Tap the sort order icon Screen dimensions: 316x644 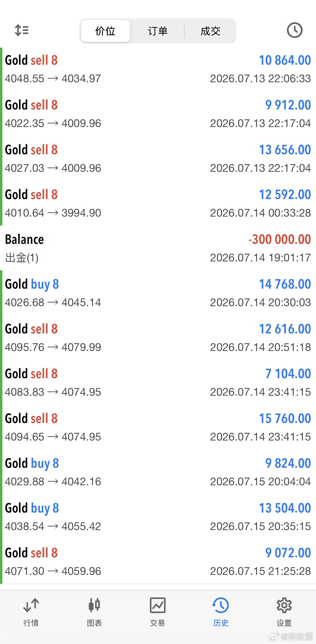[21, 30]
